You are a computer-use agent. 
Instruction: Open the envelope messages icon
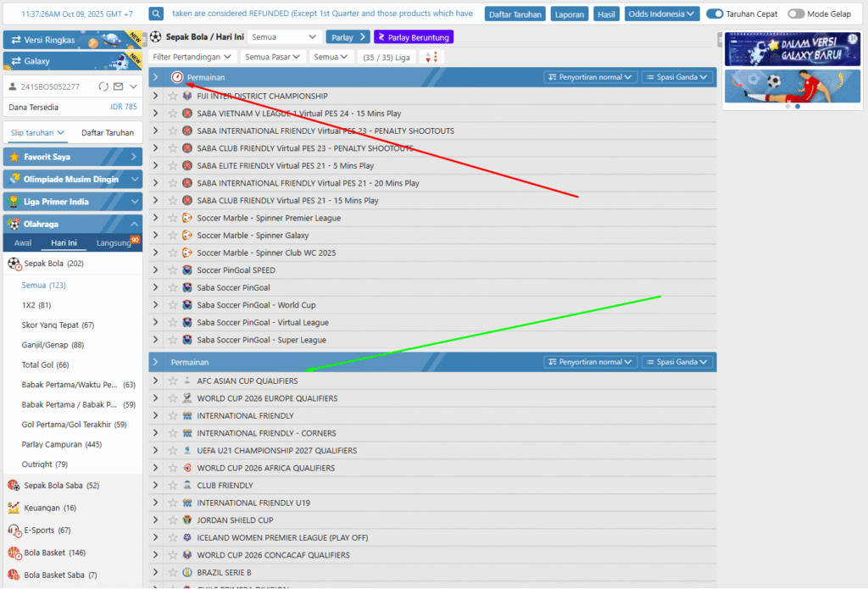118,86
